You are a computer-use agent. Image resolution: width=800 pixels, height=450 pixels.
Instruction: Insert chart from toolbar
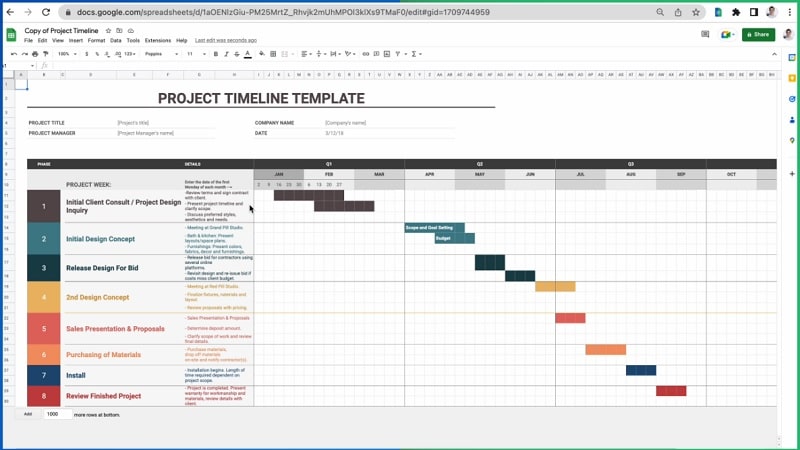coord(387,54)
